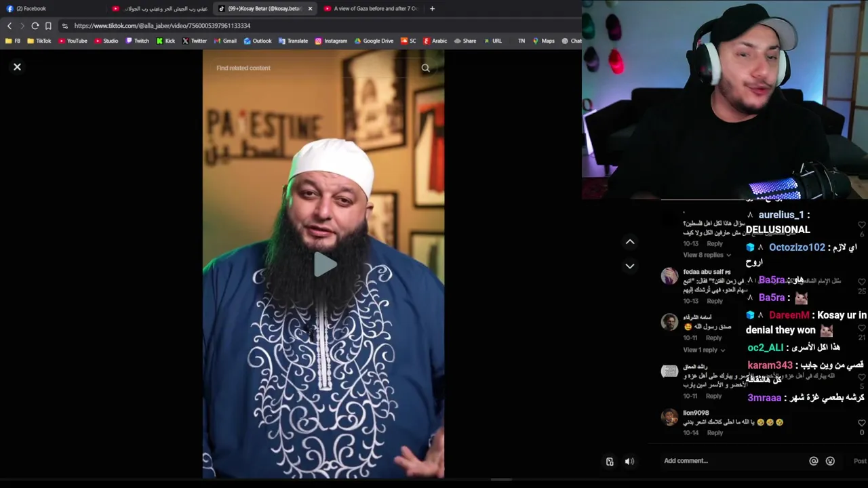Open the emoji picker in comment box
This screenshot has width=868, height=488.
click(x=830, y=461)
